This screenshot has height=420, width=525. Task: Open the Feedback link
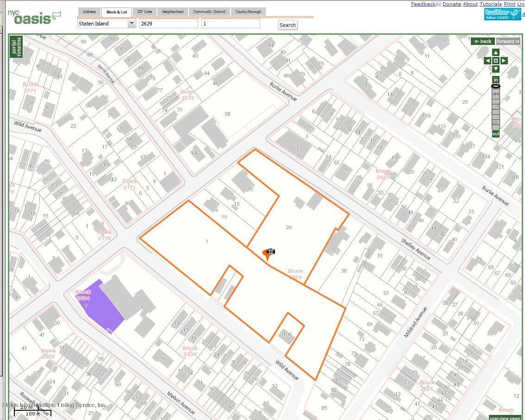click(x=423, y=4)
